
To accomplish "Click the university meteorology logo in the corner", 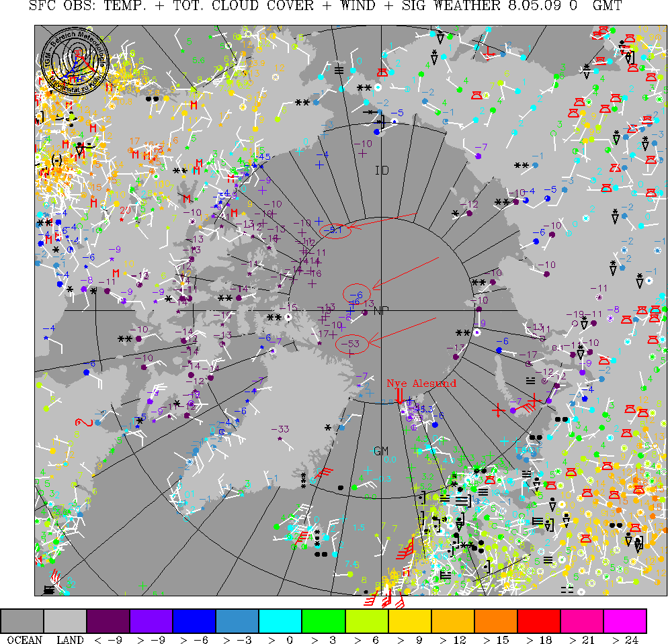I will 75,60.
